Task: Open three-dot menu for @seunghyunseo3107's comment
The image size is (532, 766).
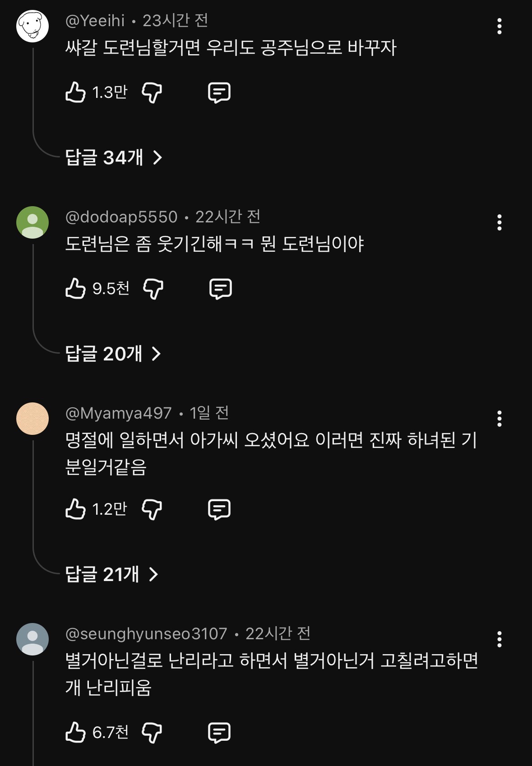Action: [499, 639]
